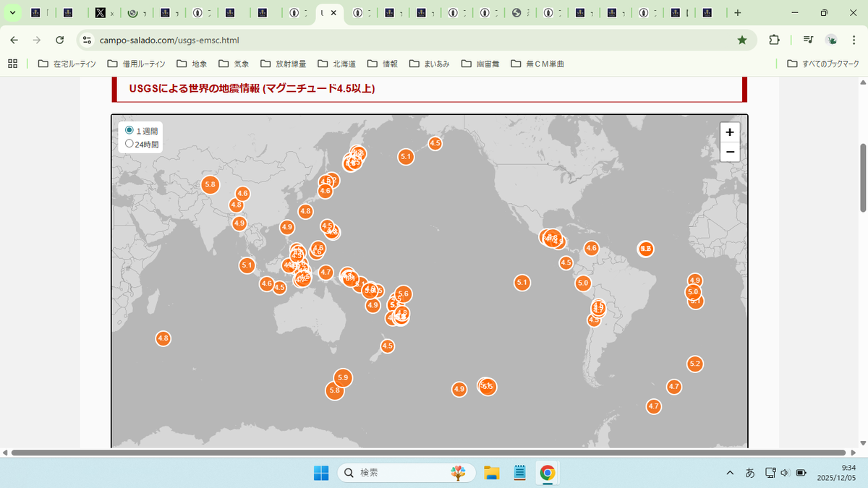Image resolution: width=868 pixels, height=488 pixels.
Task: Open the tab search dropdown arrow
Action: [x=12, y=13]
